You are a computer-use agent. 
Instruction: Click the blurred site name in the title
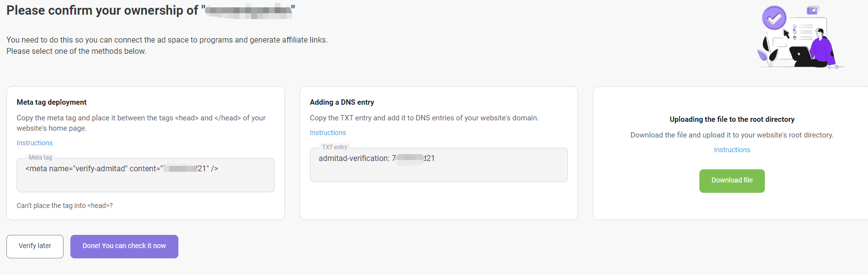pos(248,11)
